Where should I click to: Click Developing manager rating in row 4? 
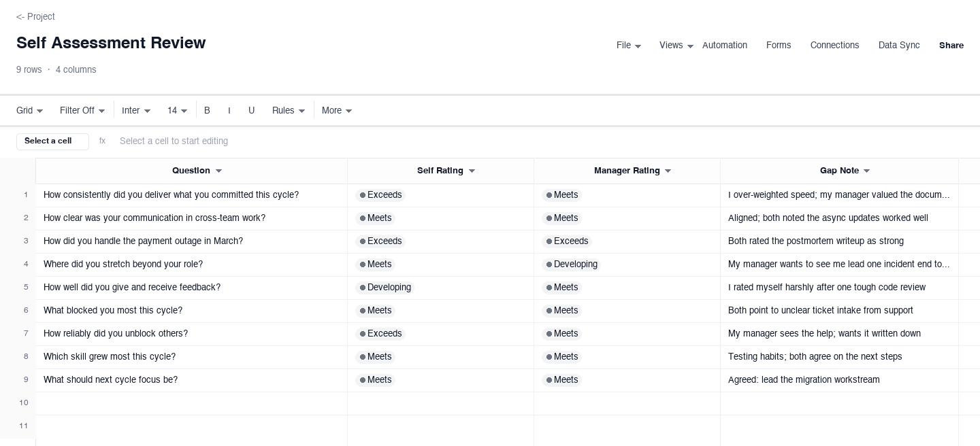click(x=571, y=264)
